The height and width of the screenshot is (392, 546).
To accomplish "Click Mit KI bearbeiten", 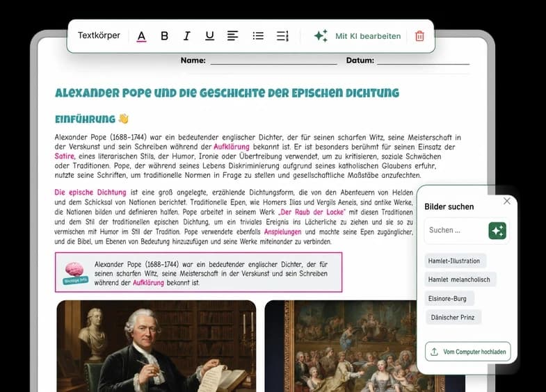I will tap(368, 36).
